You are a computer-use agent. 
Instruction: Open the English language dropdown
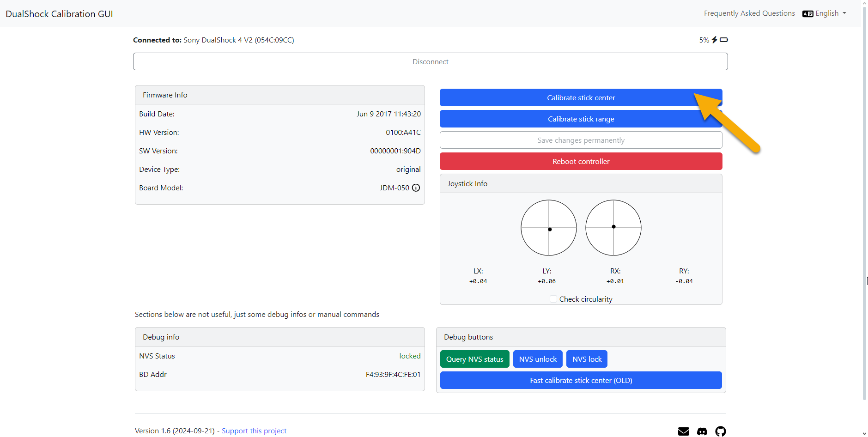point(826,13)
